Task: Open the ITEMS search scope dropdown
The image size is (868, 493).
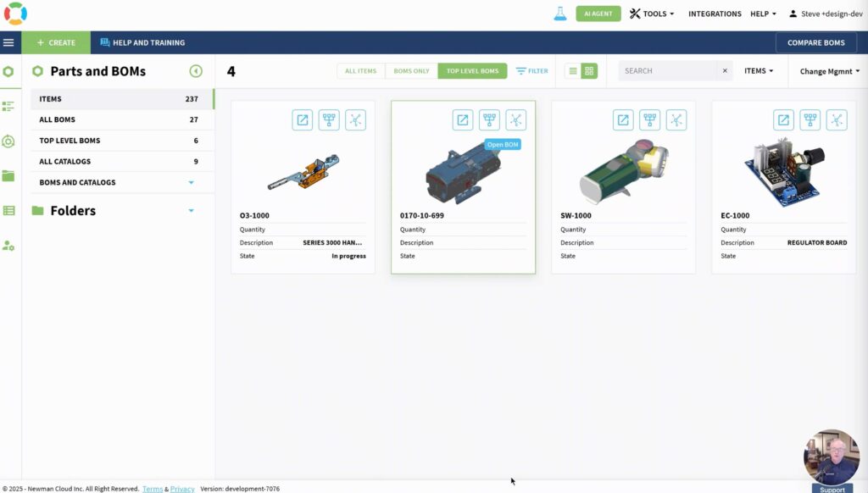Action: [759, 71]
